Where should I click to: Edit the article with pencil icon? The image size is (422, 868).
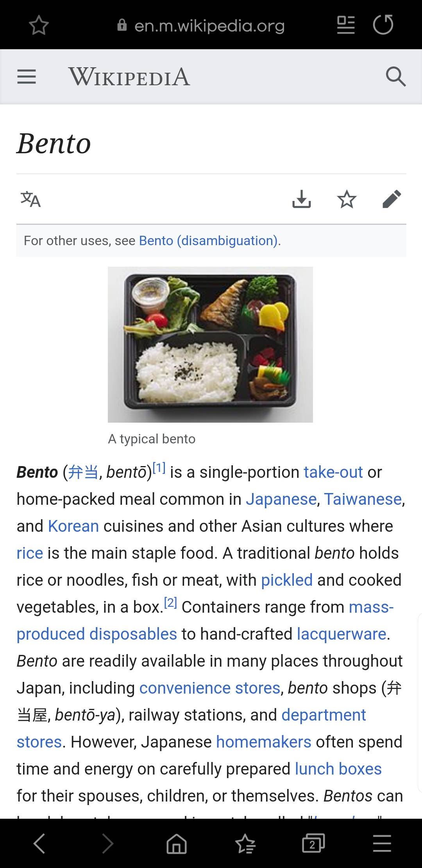(392, 199)
